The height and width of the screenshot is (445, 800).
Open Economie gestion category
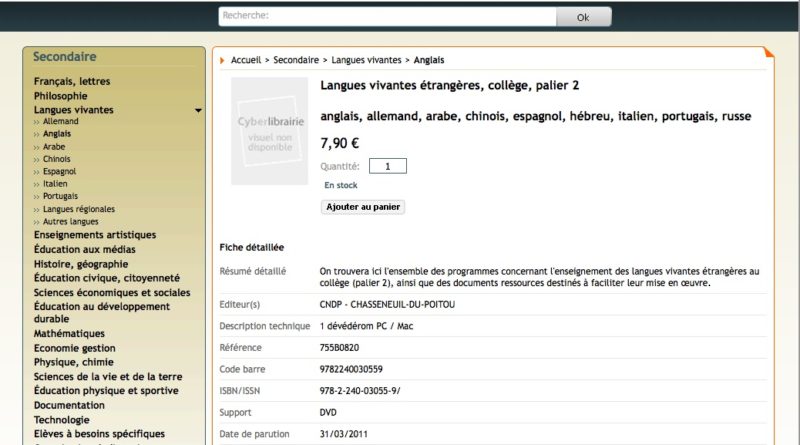(74, 348)
